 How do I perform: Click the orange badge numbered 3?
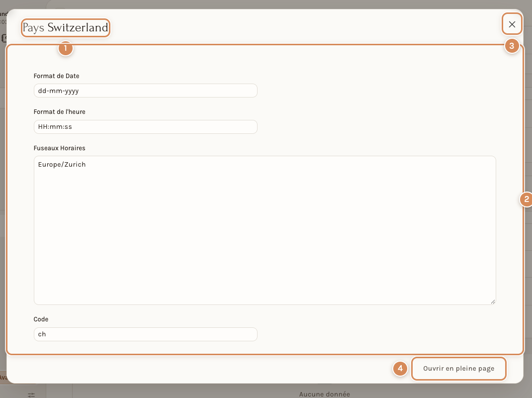point(512,46)
